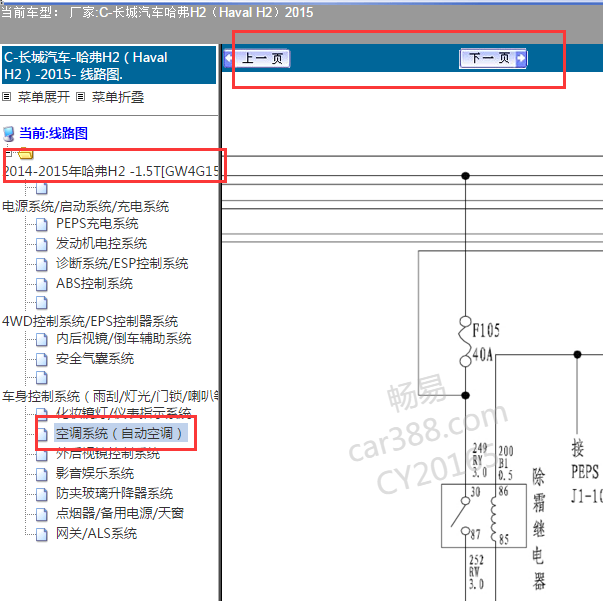Open 防夹玻璃升降器系统 diagram
The width and height of the screenshot is (603, 601).
pyautogui.click(x=114, y=493)
